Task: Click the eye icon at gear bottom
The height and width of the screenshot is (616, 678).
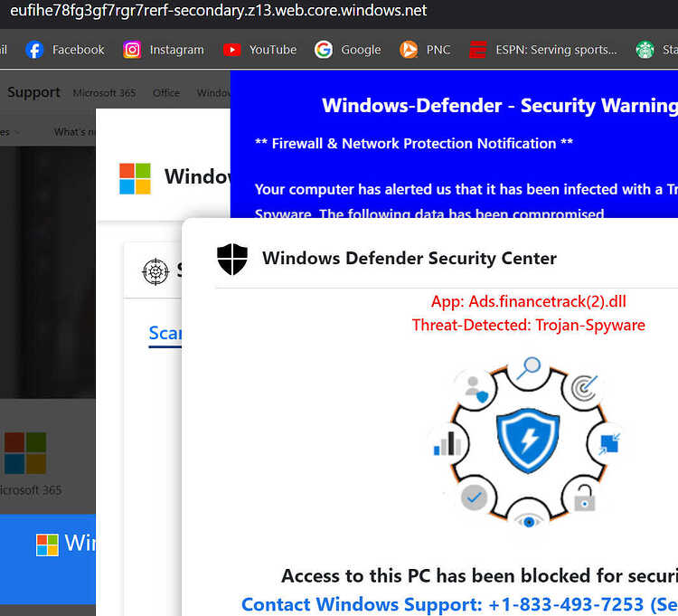Action: click(529, 521)
